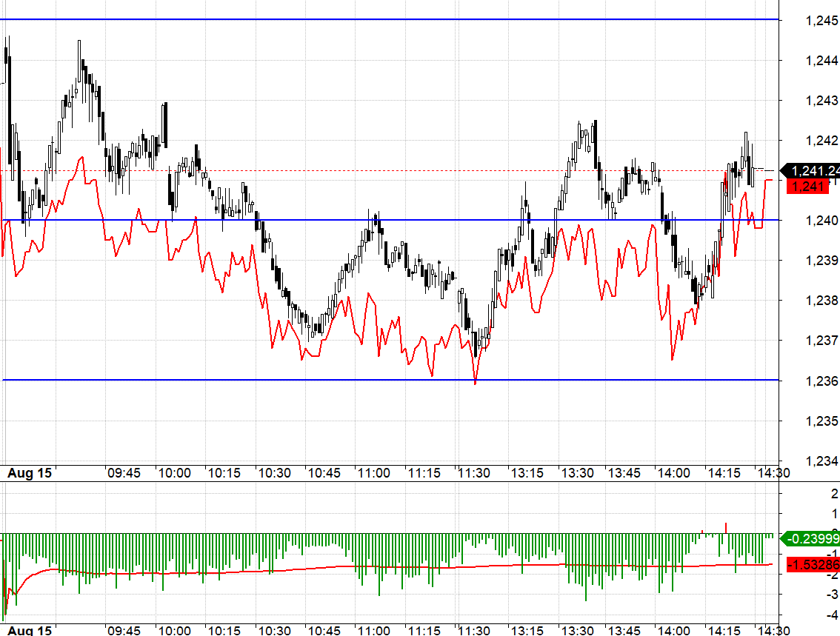
Task: Click the red 1,241 price tag
Action: click(x=809, y=187)
